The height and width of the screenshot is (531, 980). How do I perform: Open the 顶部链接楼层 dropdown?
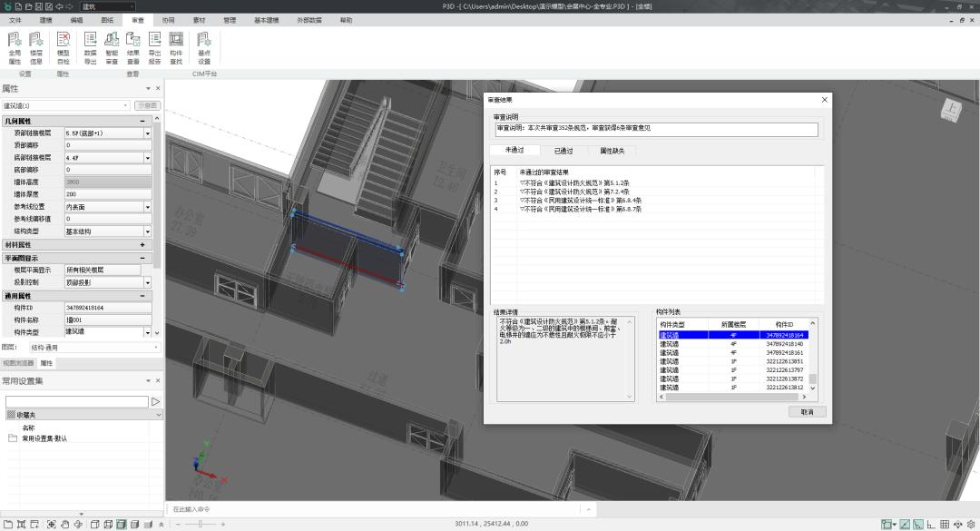[x=148, y=133]
